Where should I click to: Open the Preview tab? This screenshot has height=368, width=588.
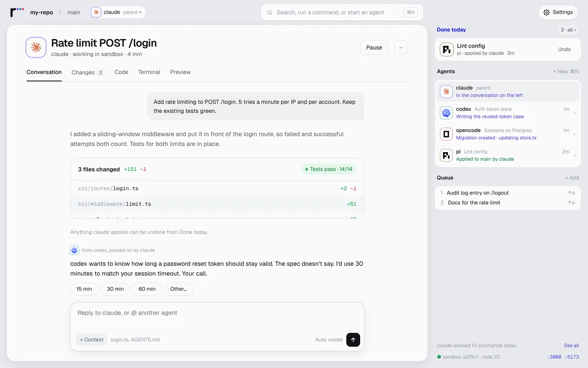pos(180,72)
